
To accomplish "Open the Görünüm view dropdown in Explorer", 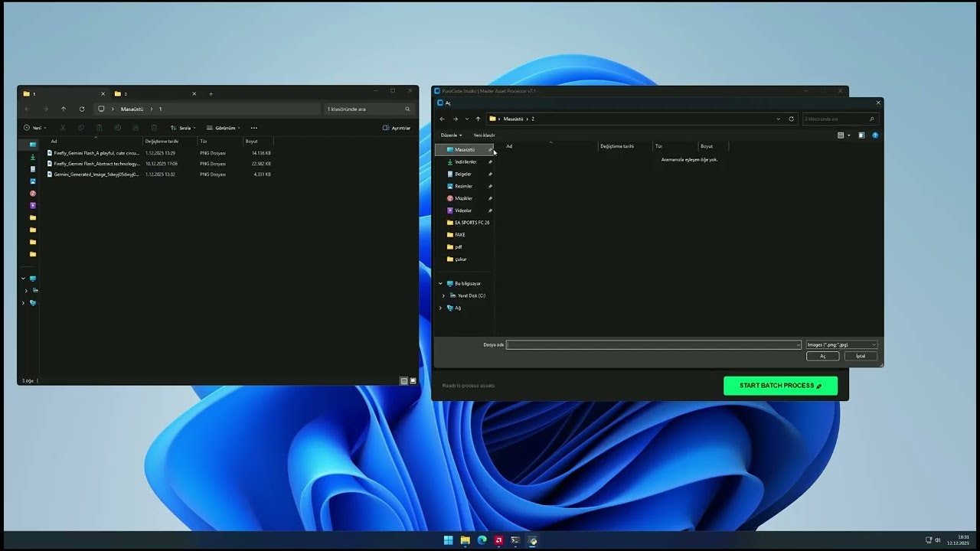I will 224,128.
